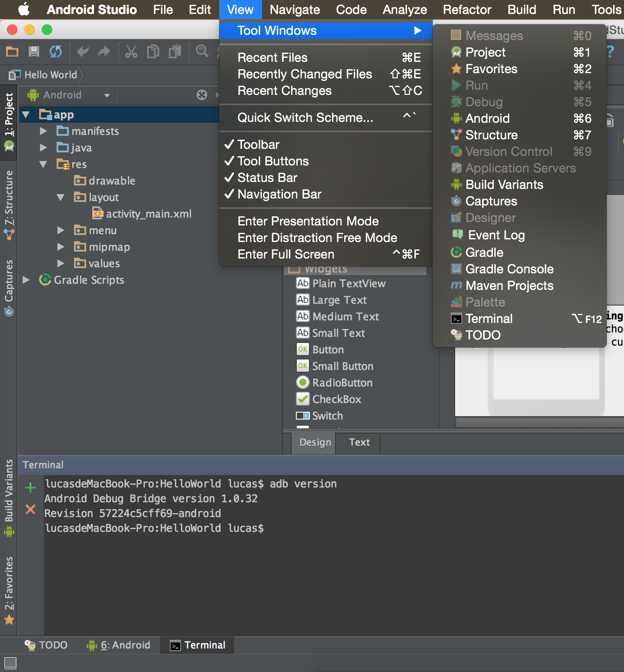Select activity_main.xml in project tree
Image resolution: width=624 pixels, height=672 pixels.
142,214
